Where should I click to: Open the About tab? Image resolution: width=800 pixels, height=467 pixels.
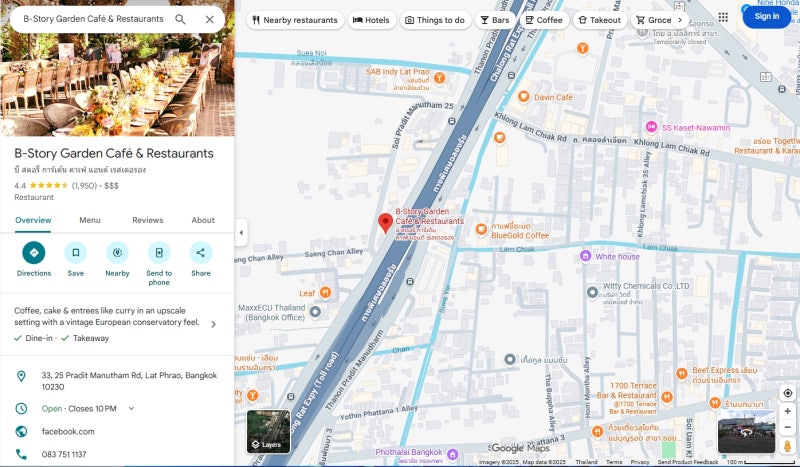203,220
